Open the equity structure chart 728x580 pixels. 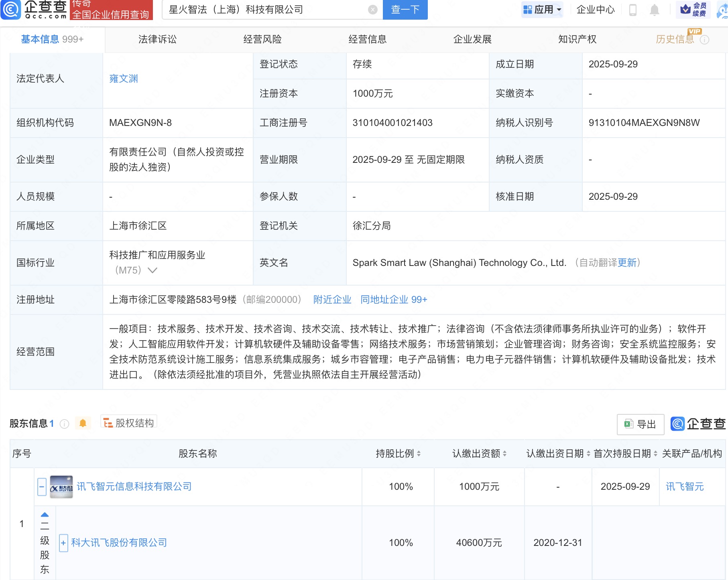coord(129,423)
